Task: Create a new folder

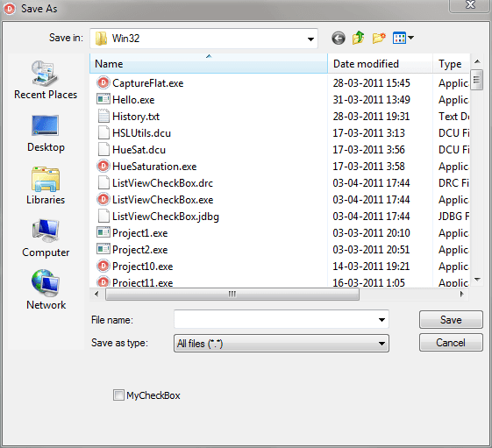Action: click(x=379, y=38)
